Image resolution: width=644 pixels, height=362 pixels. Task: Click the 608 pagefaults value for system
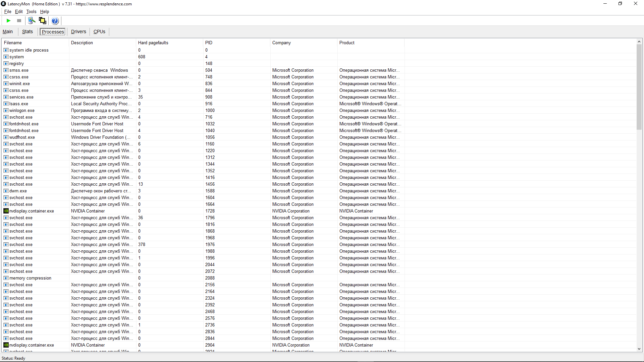pyautogui.click(x=142, y=57)
